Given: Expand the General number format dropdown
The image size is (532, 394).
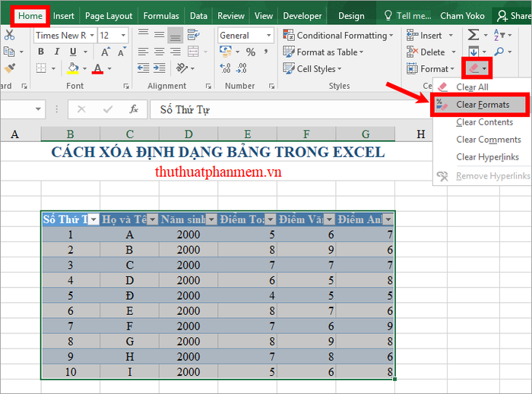Looking at the screenshot, I should pos(269,35).
